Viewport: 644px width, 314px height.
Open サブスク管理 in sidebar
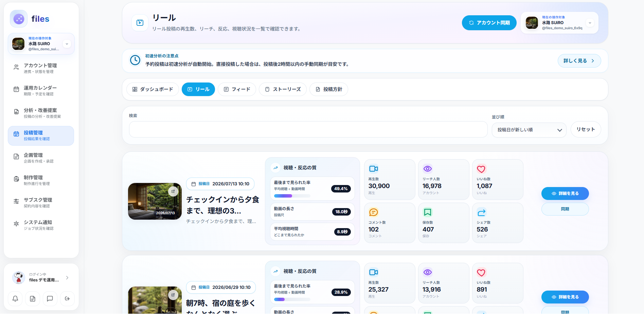(x=41, y=203)
